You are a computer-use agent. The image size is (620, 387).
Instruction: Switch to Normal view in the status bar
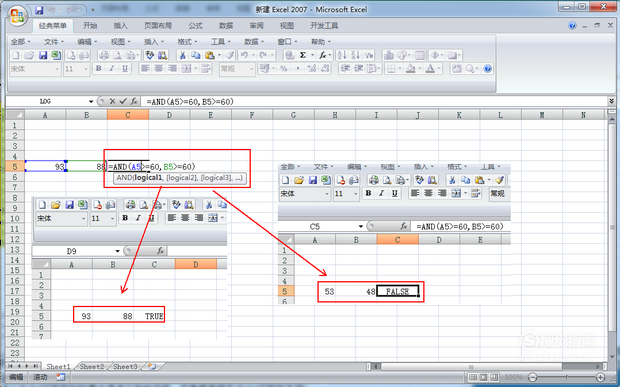pyautogui.click(x=473, y=377)
